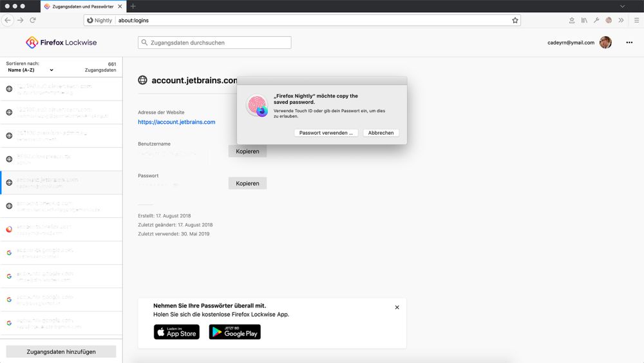
Task: Open developer tools wrench icon
Action: pyautogui.click(x=596, y=20)
